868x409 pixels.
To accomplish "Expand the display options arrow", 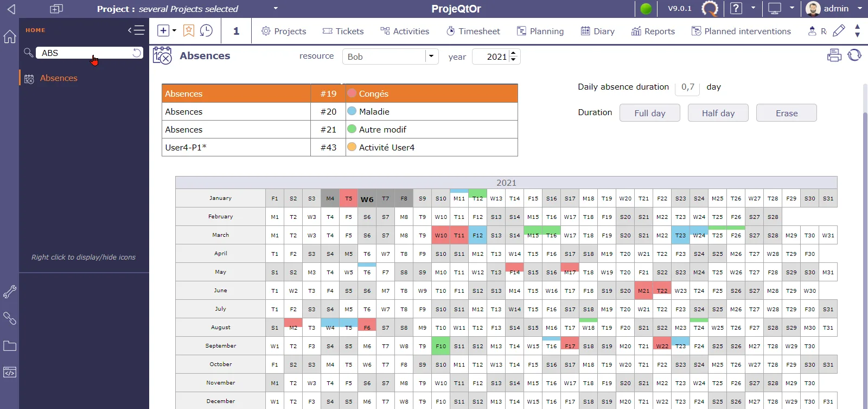I will click(792, 9).
